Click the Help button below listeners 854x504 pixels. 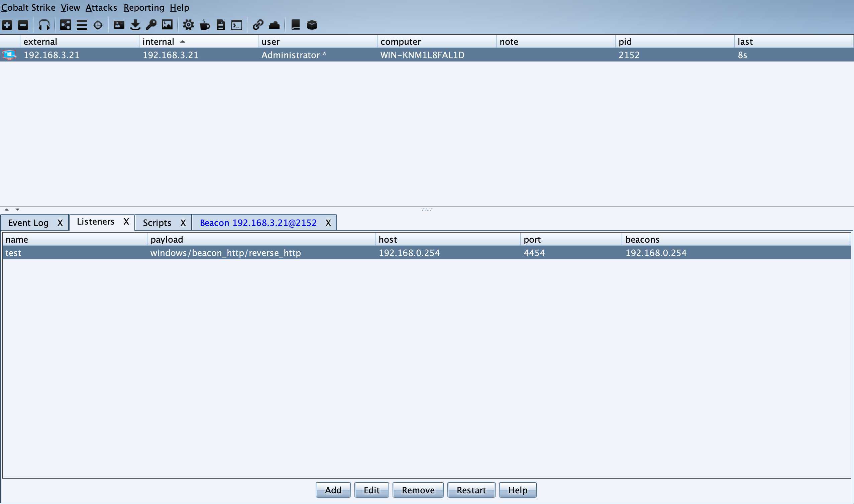coord(518,490)
